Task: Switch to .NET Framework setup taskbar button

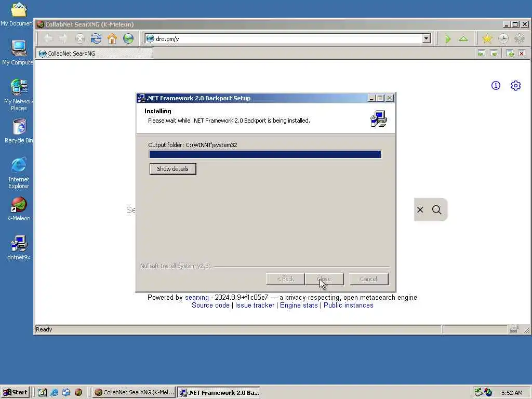Action: [219, 392]
